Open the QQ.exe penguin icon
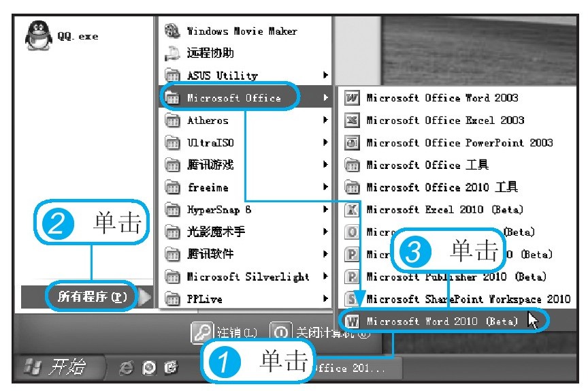 point(39,35)
